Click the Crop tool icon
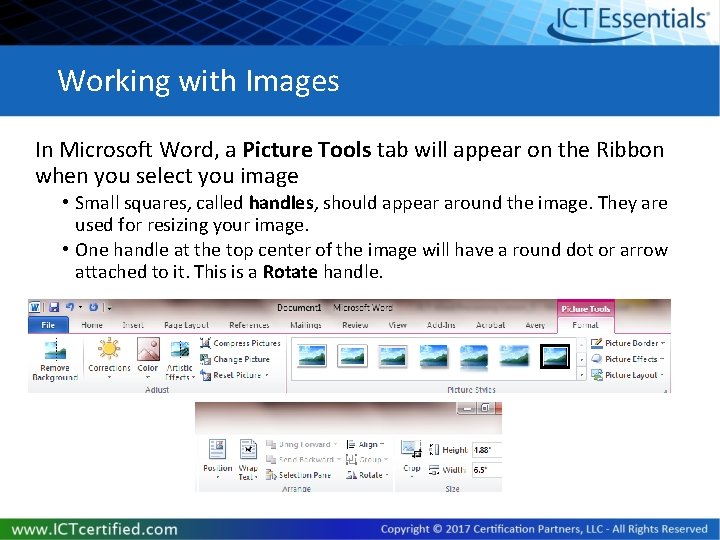 pos(411,450)
